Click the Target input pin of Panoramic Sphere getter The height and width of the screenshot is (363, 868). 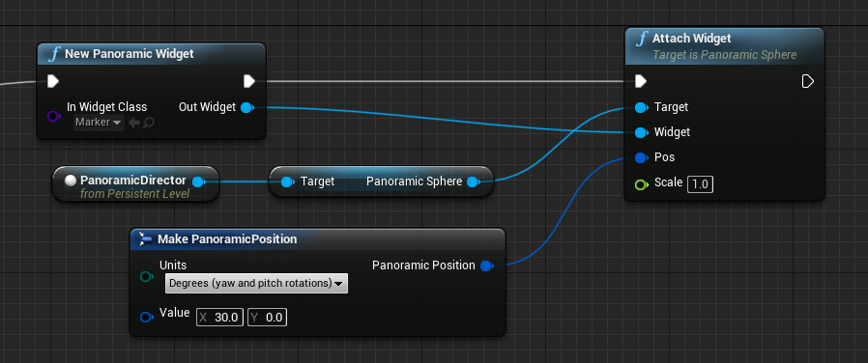coord(287,181)
